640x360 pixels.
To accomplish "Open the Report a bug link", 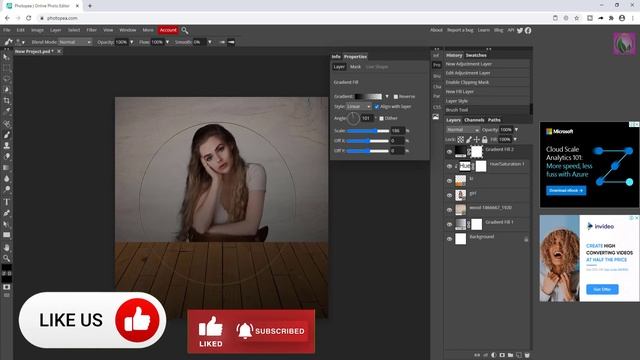I will tap(460, 30).
